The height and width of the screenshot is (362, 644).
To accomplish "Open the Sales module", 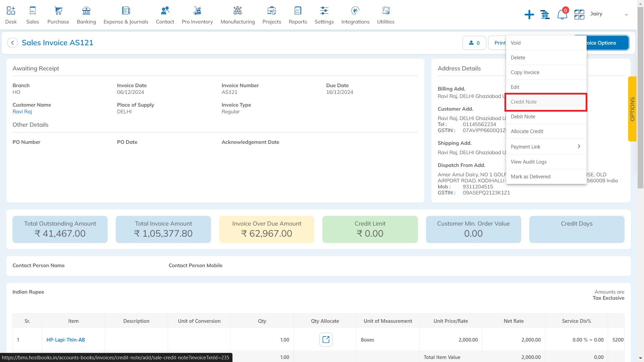I will [33, 15].
